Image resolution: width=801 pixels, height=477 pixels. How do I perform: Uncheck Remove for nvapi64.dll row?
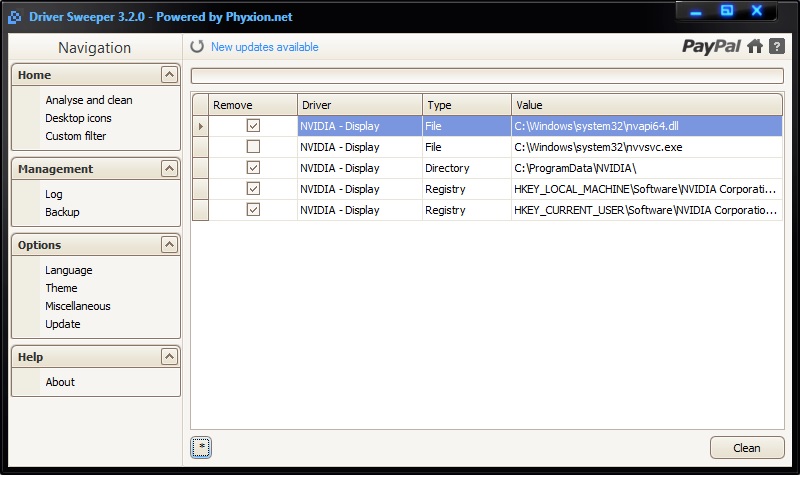tap(253, 126)
